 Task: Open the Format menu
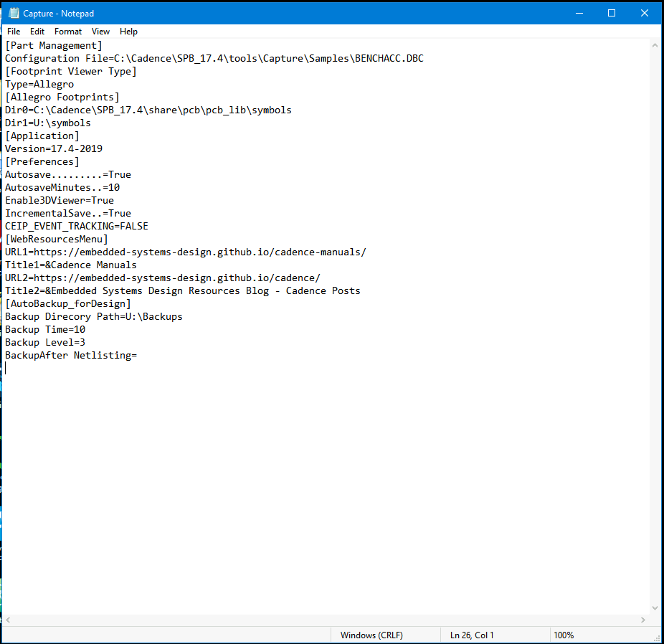coord(67,32)
